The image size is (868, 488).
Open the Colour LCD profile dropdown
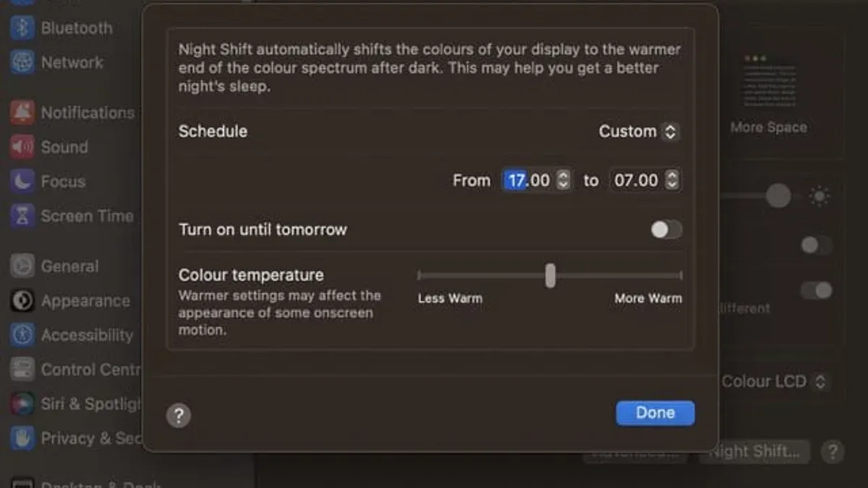pyautogui.click(x=774, y=382)
